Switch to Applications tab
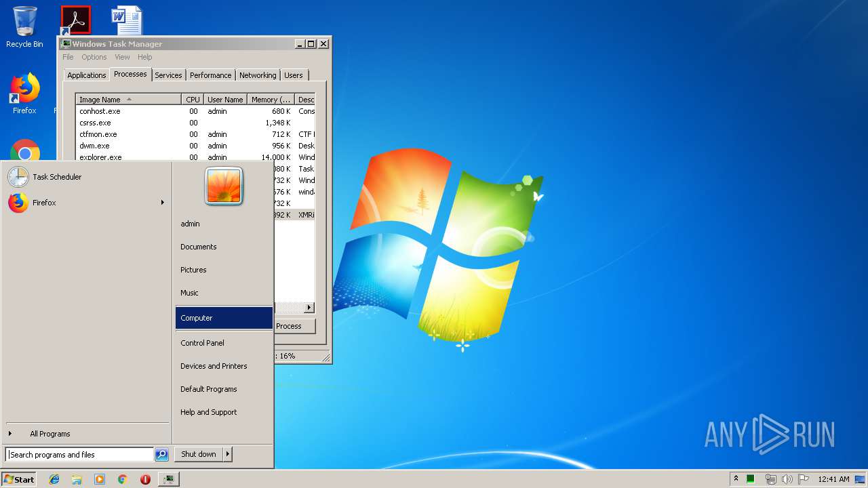Viewport: 868px width, 488px height. coord(87,75)
